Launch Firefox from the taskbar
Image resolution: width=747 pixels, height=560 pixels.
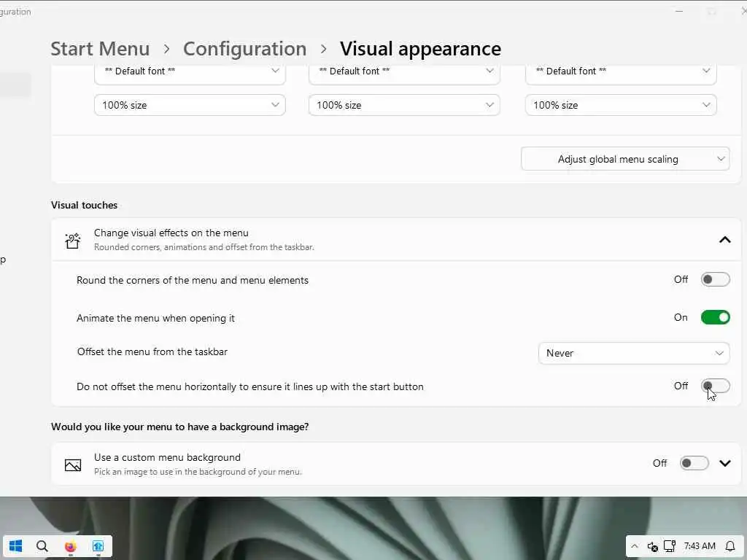click(x=70, y=546)
